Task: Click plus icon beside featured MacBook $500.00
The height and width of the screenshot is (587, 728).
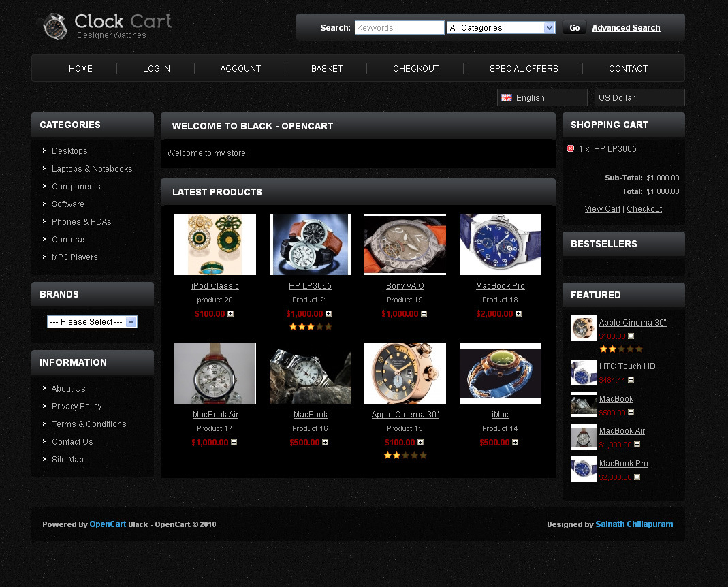Action: 631,413
